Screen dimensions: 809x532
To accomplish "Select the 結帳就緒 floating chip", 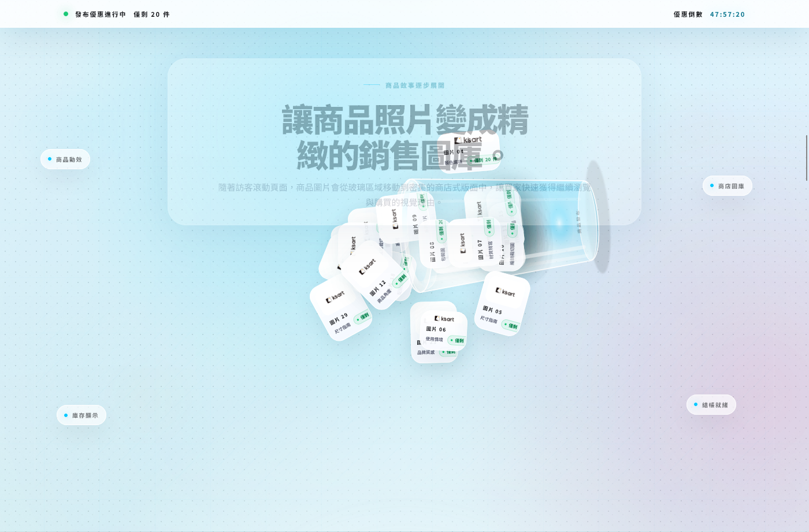I will tap(711, 405).
